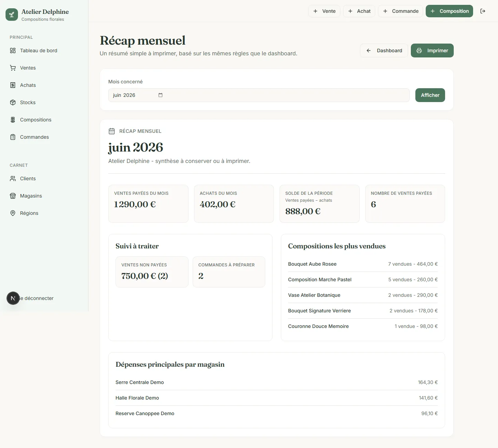Click the Récap mensuel page title

[142, 40]
